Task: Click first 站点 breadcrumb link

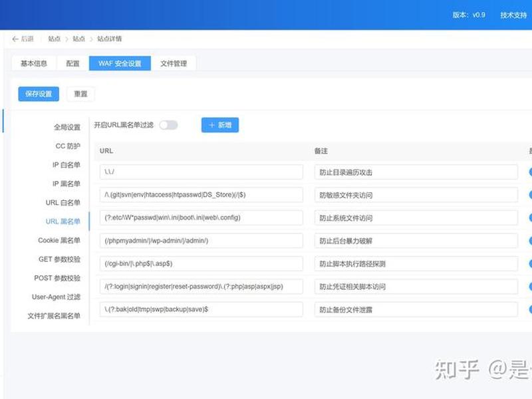Action: tap(55, 39)
